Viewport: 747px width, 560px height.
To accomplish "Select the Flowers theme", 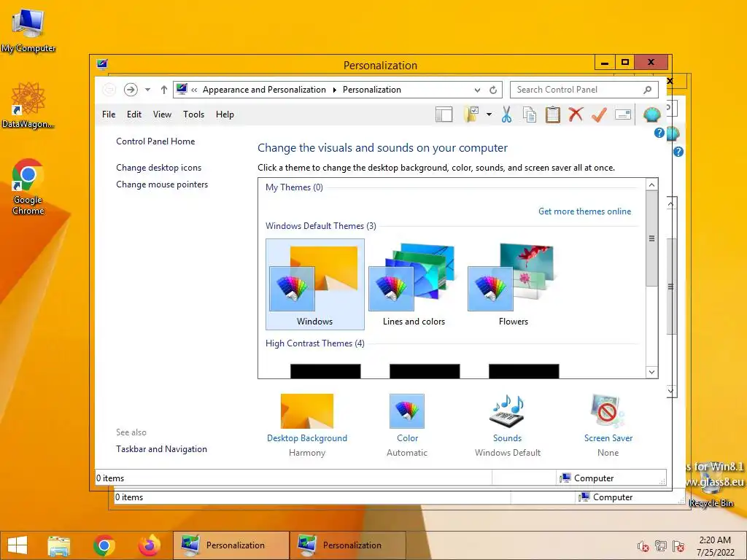I will pyautogui.click(x=513, y=284).
